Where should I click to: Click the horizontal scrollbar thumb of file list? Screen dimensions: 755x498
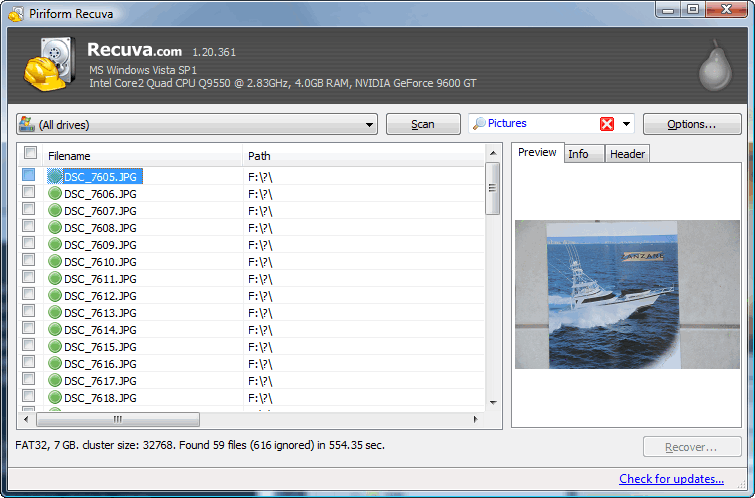click(x=118, y=419)
